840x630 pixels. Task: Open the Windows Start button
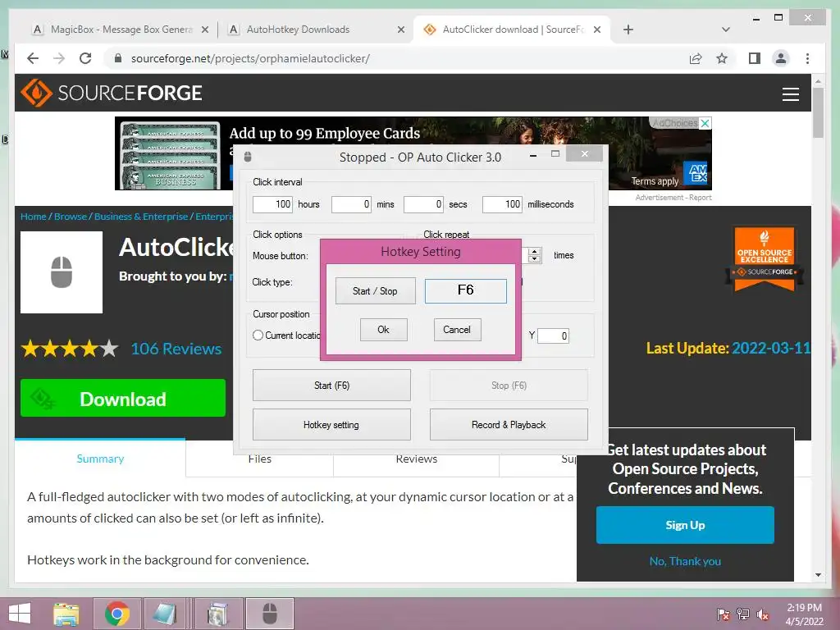tap(20, 614)
